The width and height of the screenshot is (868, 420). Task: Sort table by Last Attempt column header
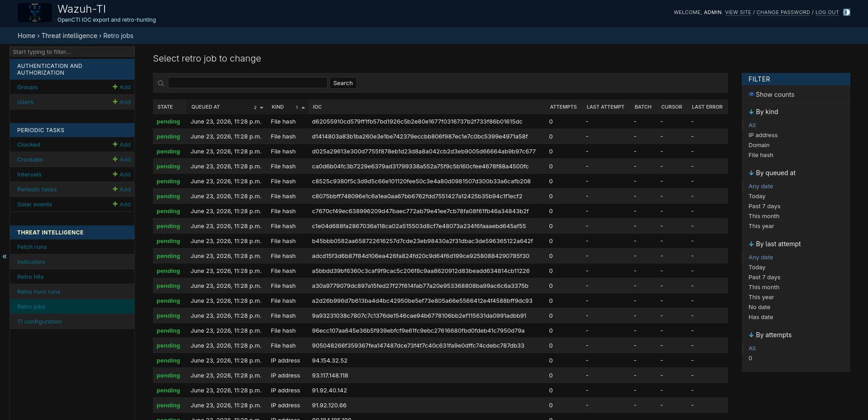click(606, 107)
